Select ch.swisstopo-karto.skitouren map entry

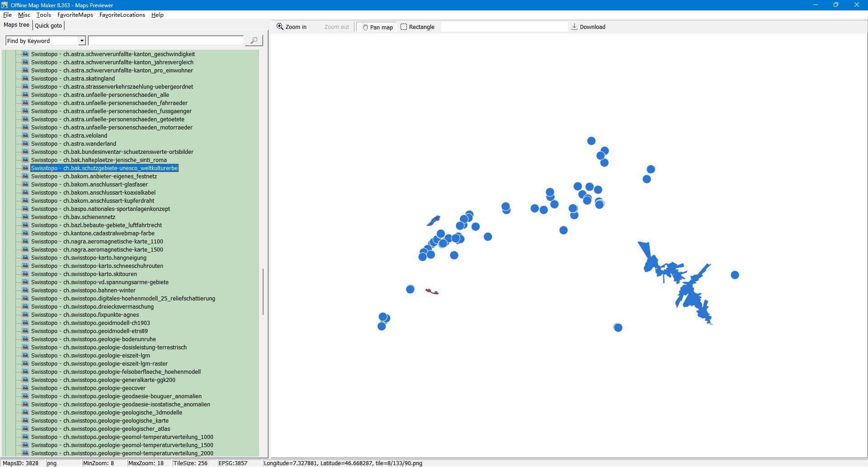point(100,274)
